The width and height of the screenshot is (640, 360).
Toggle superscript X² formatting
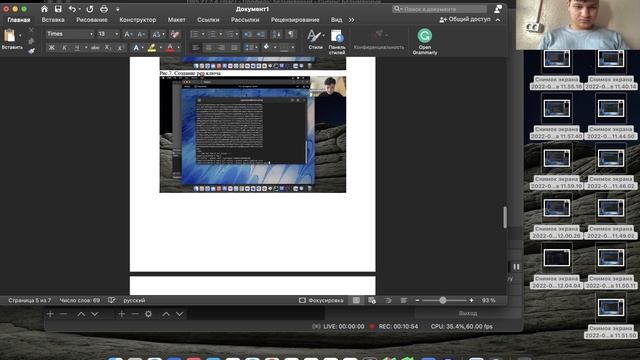pyautogui.click(x=120, y=48)
